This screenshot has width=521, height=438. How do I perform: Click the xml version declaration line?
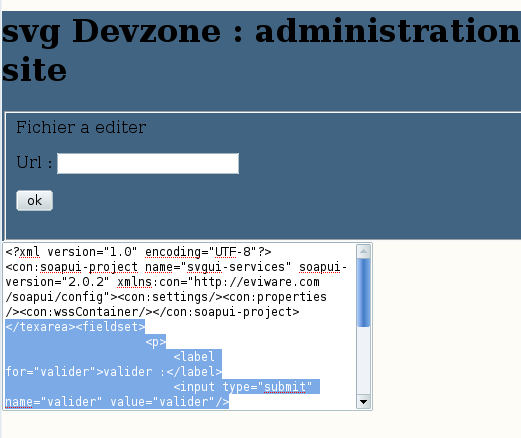(x=138, y=252)
